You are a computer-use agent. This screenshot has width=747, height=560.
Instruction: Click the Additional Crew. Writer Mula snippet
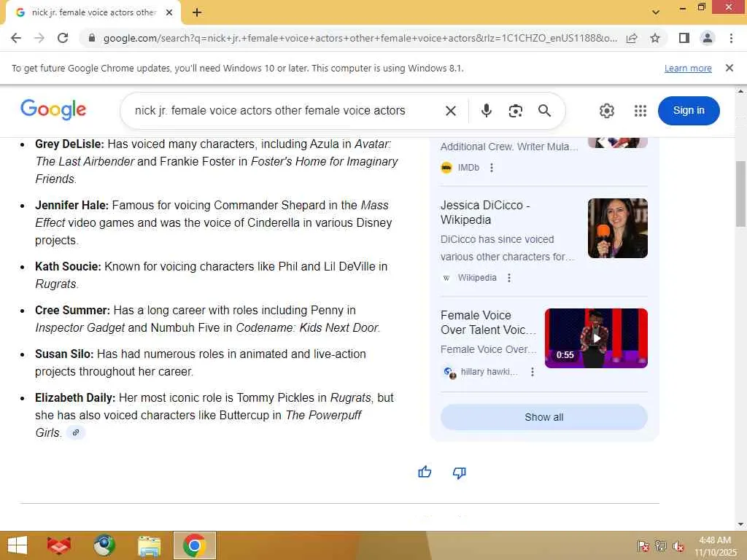[x=509, y=147]
